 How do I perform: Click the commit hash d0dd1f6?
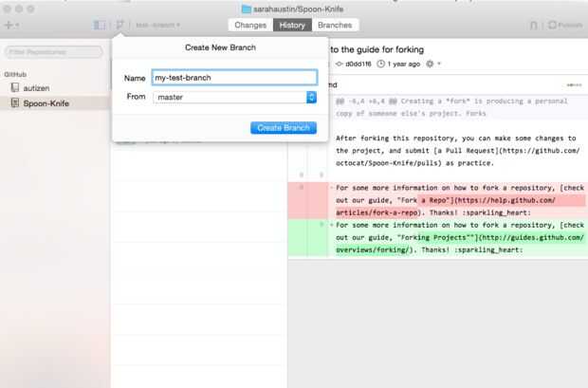(358, 65)
